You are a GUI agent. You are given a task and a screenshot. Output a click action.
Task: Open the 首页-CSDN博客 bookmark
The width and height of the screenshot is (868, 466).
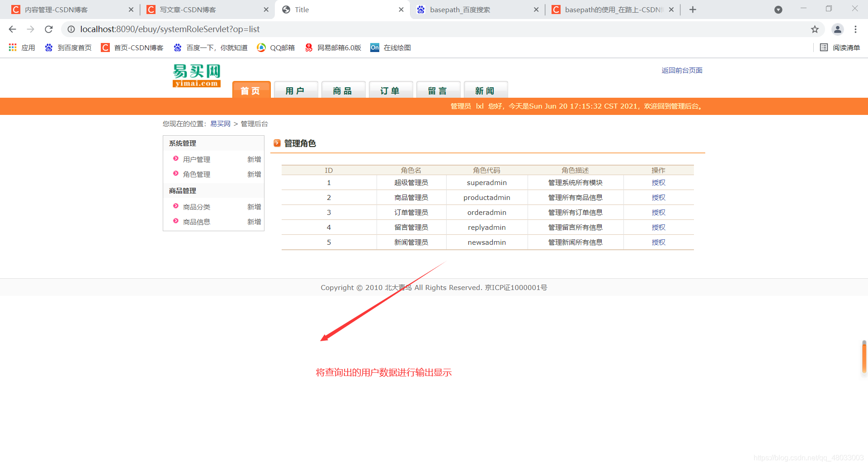132,48
